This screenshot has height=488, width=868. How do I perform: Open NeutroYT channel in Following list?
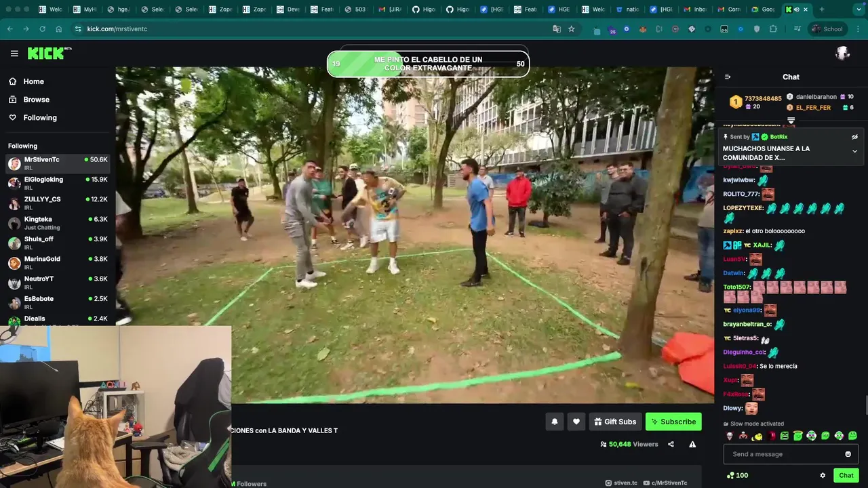tap(58, 283)
